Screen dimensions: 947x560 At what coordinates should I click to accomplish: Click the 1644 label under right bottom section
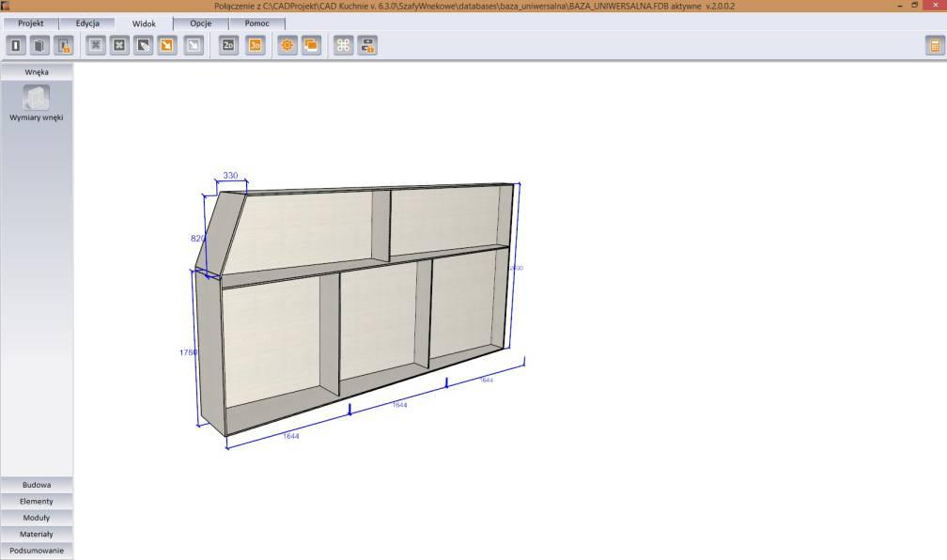487,380
